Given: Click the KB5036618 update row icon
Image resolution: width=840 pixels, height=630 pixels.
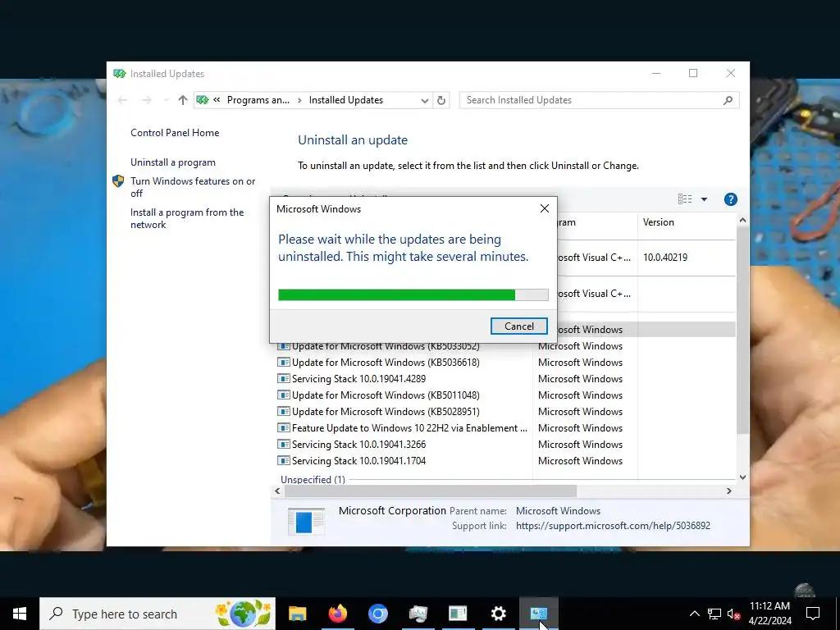Looking at the screenshot, I should [283, 363].
